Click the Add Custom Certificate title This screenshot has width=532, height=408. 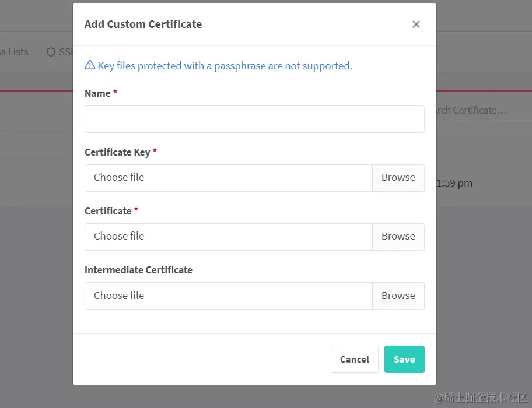point(143,24)
